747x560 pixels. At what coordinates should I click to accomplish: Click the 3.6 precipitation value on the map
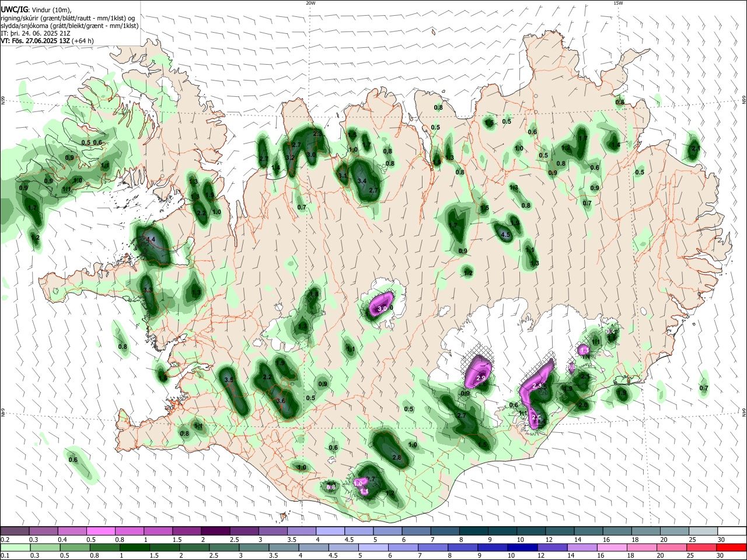[x=281, y=401]
